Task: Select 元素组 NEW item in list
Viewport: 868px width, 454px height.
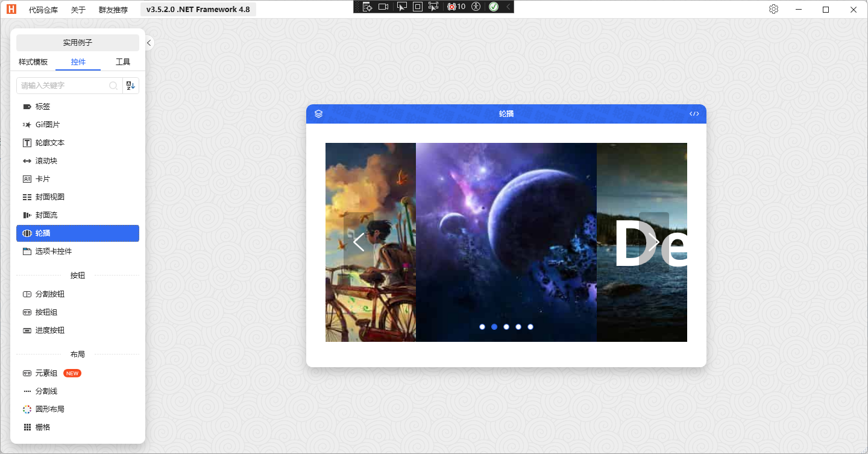Action: (78, 373)
